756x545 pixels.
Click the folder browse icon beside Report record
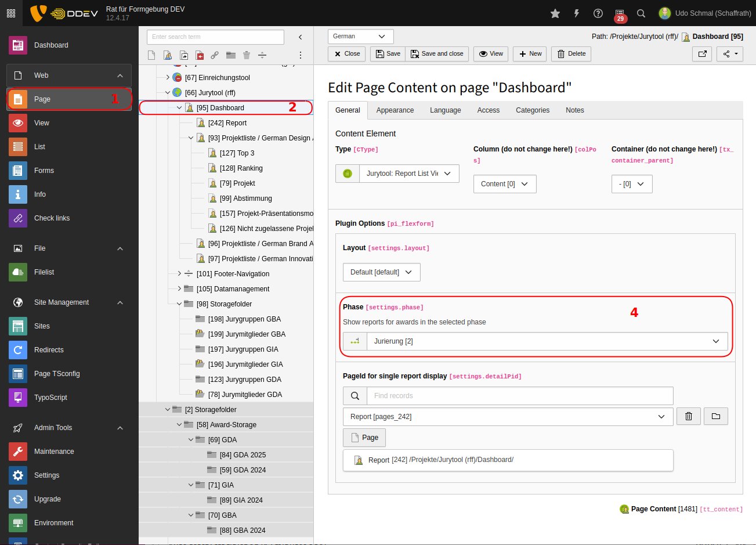715,416
